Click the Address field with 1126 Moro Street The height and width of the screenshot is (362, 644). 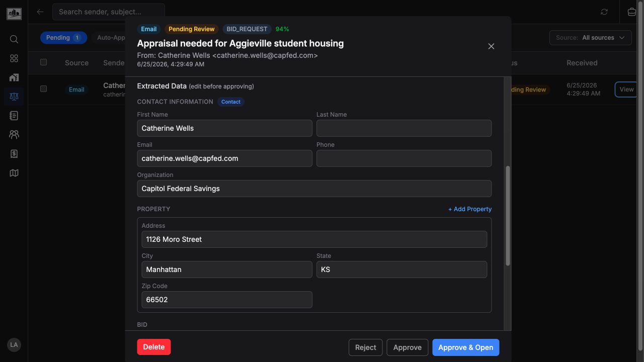(x=314, y=239)
